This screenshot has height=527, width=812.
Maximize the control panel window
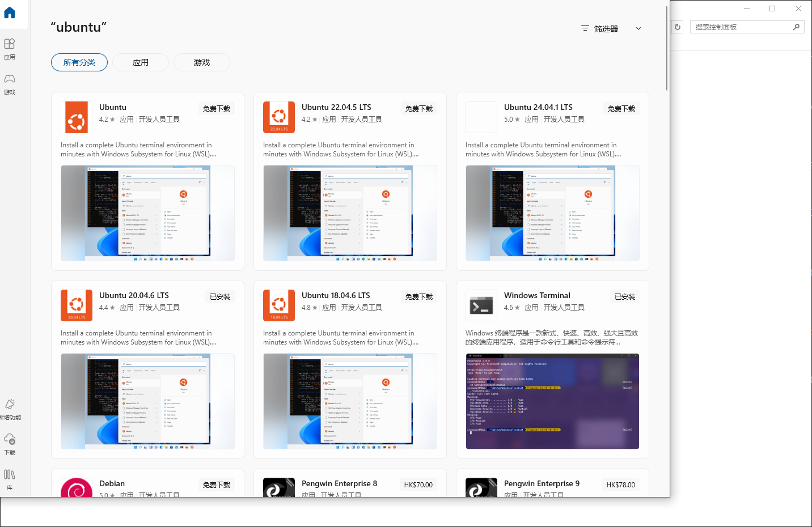(x=772, y=8)
